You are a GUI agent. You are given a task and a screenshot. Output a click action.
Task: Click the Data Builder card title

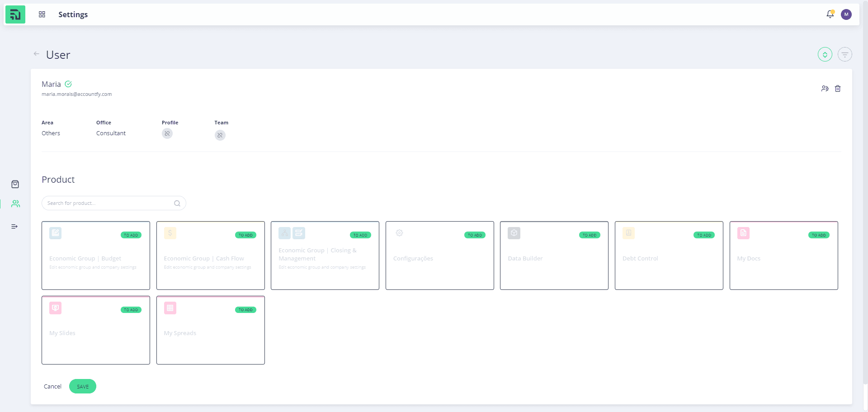point(525,259)
